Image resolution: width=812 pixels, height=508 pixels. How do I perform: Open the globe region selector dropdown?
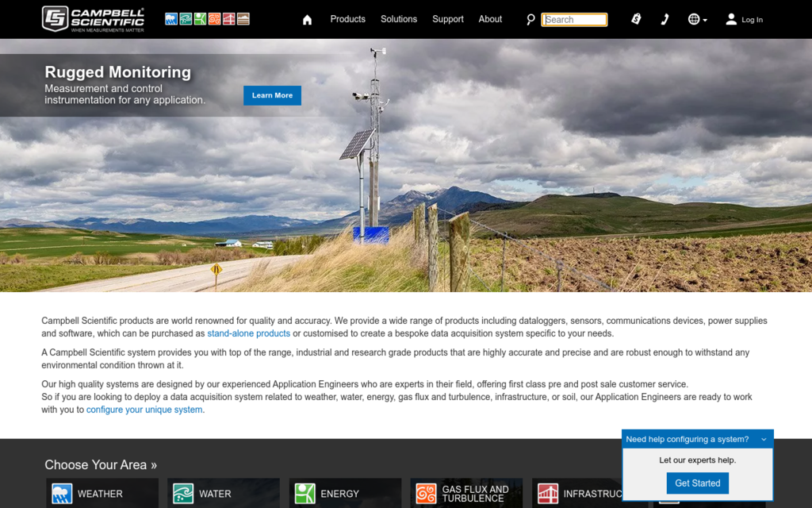[697, 19]
